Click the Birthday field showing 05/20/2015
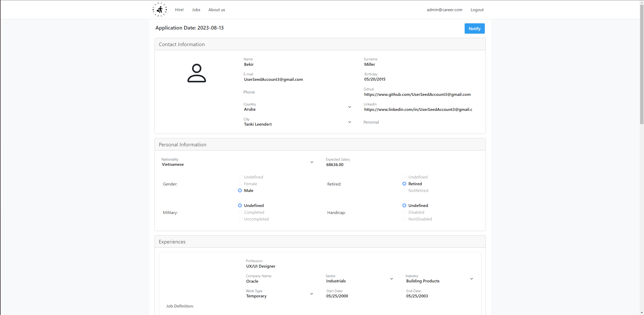644x315 pixels. [x=418, y=77]
